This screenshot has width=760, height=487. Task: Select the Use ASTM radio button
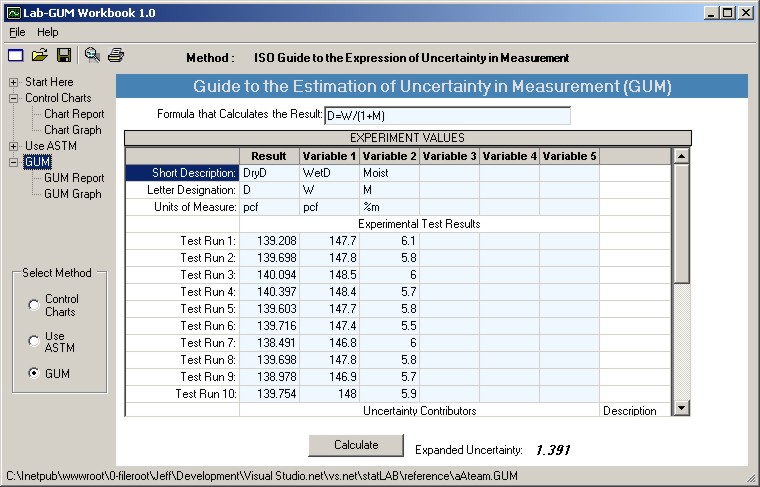34,341
